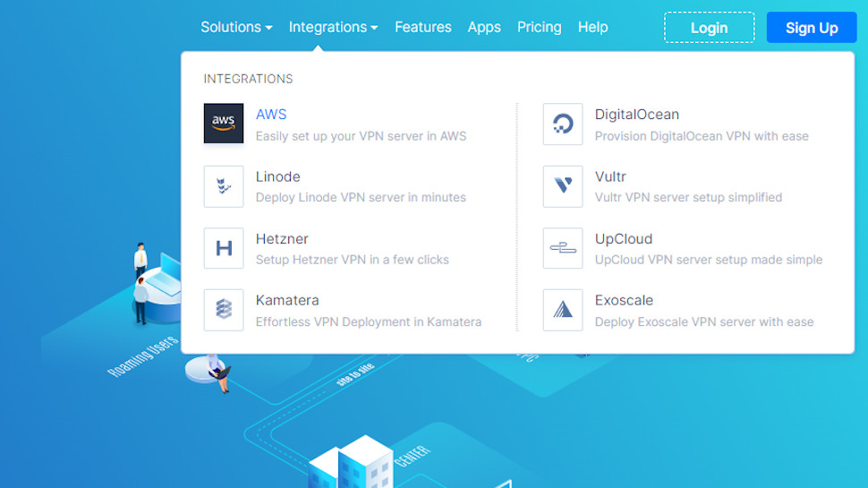This screenshot has width=868, height=488.
Task: Click the Hetzner H logo icon
Action: click(x=224, y=248)
